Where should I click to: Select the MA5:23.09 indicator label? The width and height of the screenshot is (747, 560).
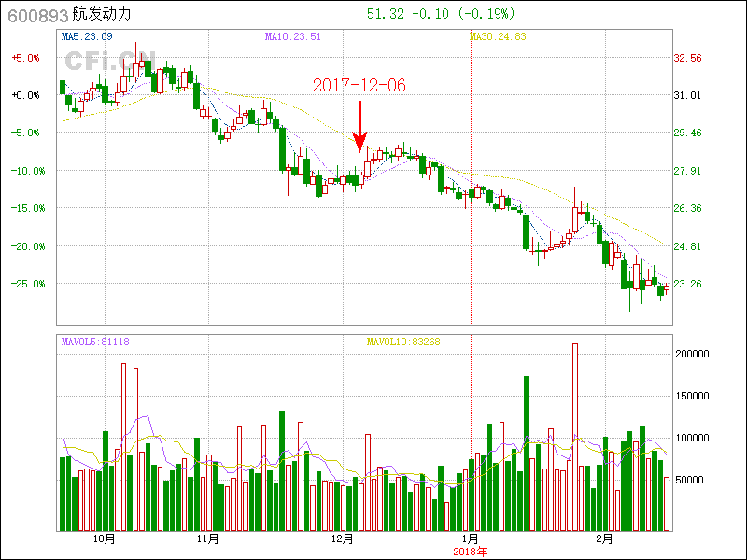[86, 37]
